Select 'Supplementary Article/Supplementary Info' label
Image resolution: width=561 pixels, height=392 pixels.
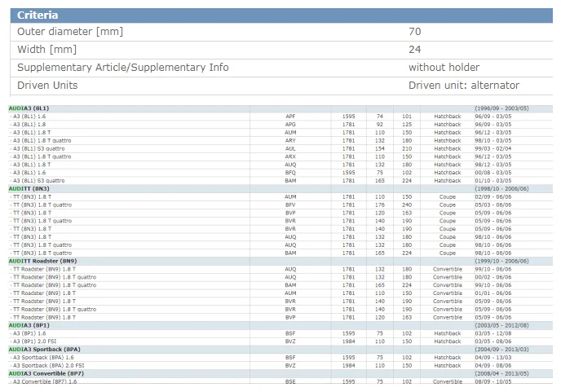point(122,68)
